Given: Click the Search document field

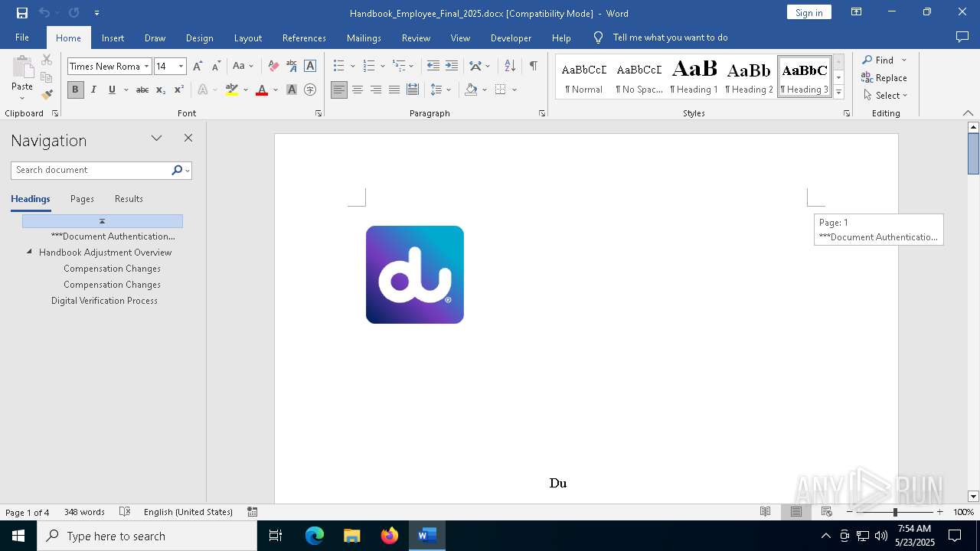Looking at the screenshot, I should tap(90, 170).
